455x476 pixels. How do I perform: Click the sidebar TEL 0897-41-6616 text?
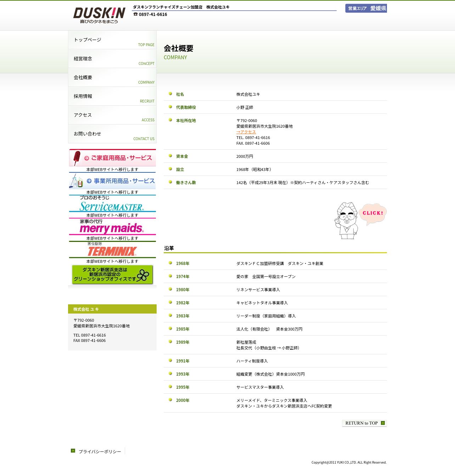pos(90,335)
